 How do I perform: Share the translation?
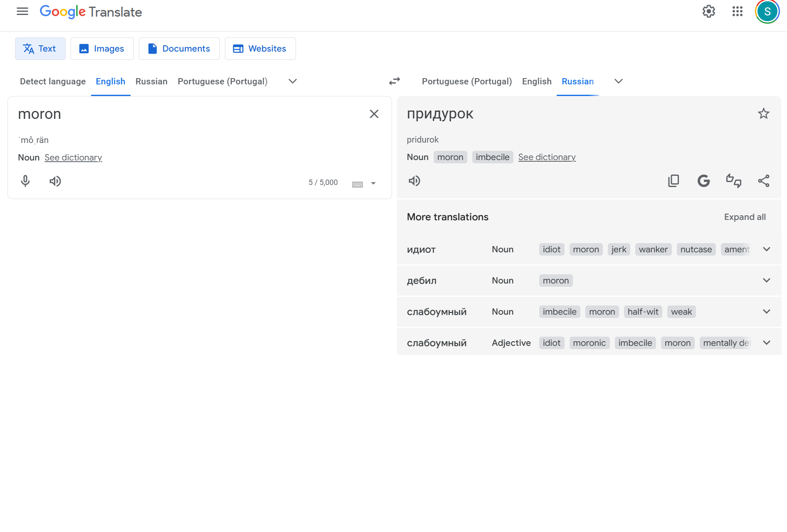(764, 181)
